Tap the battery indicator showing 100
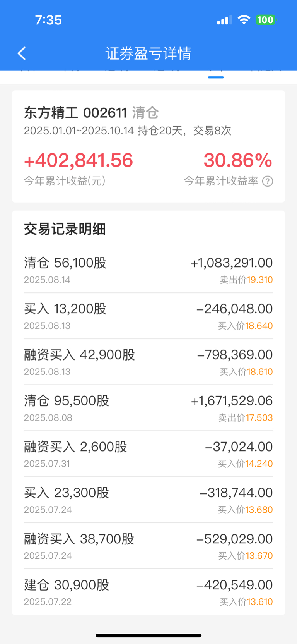 tap(265, 20)
